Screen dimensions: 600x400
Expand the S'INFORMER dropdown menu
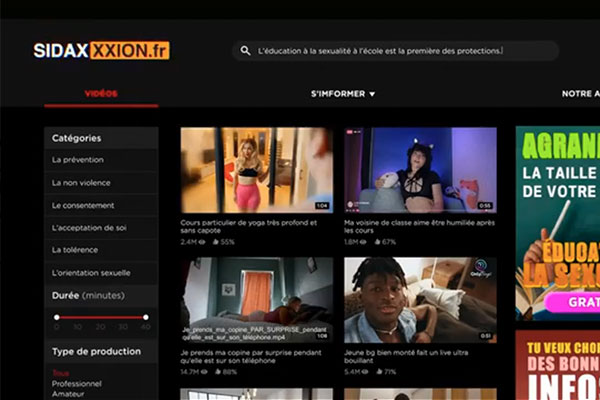point(343,94)
